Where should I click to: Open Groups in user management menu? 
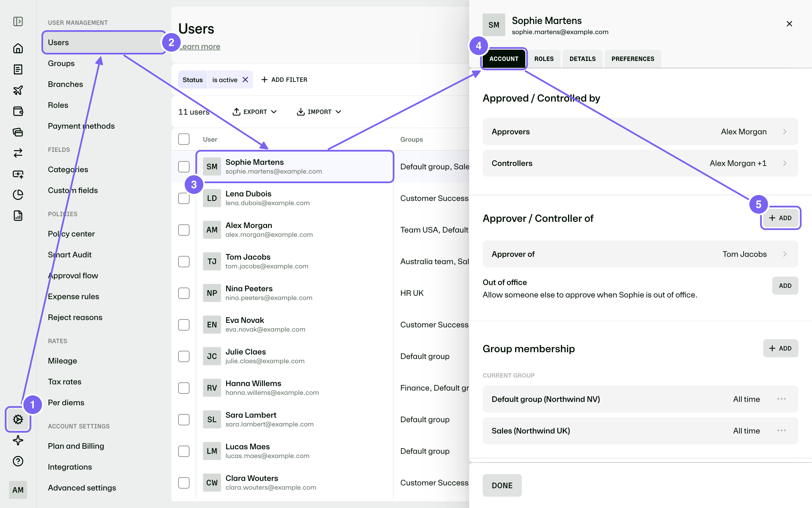point(61,63)
